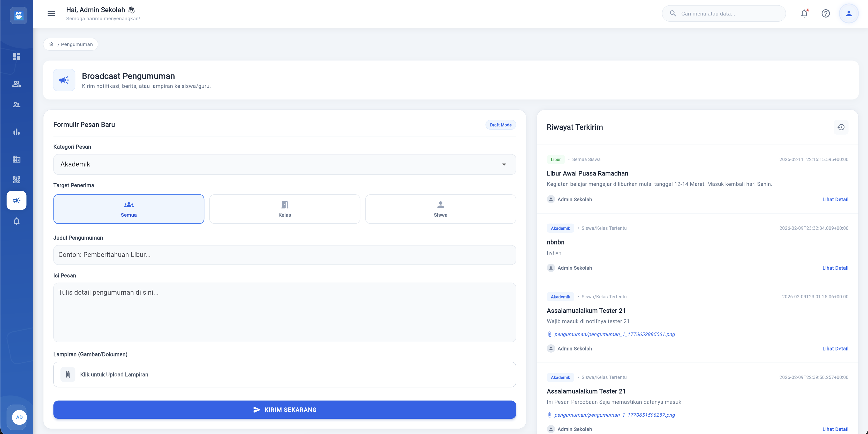Click the Pengumuman breadcrumb item
Image resolution: width=868 pixels, height=434 pixels.
77,44
